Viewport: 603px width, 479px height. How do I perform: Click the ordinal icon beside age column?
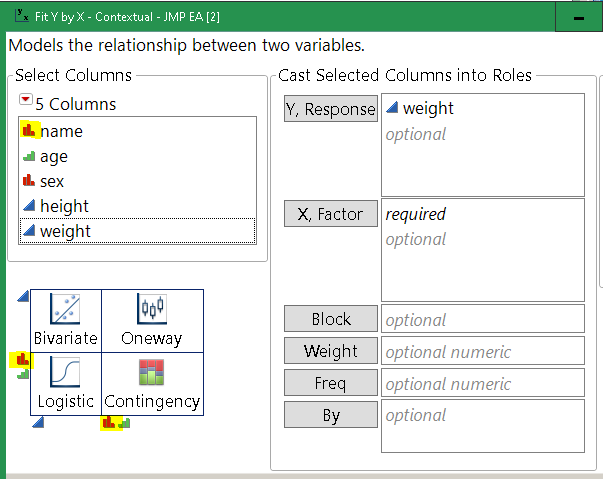[28, 156]
